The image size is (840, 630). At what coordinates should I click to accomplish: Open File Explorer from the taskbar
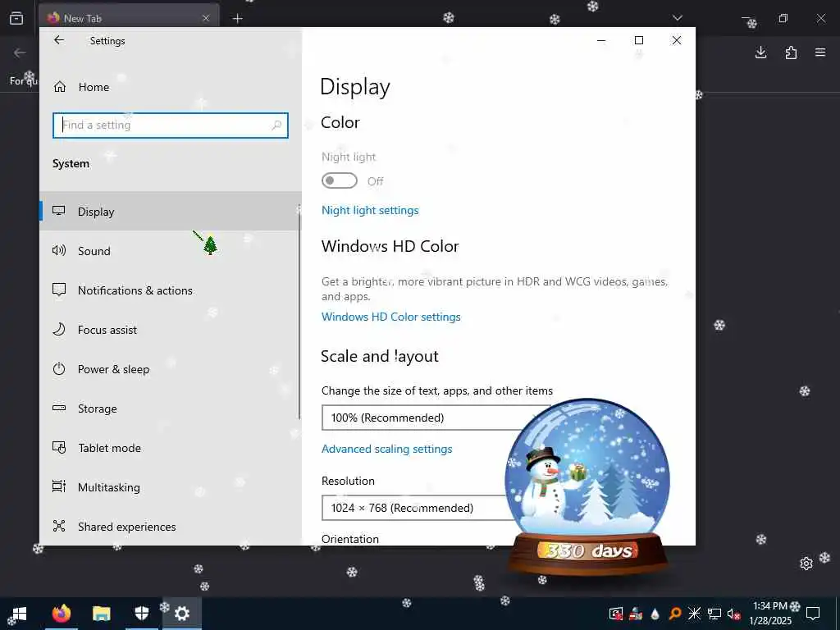pos(101,614)
